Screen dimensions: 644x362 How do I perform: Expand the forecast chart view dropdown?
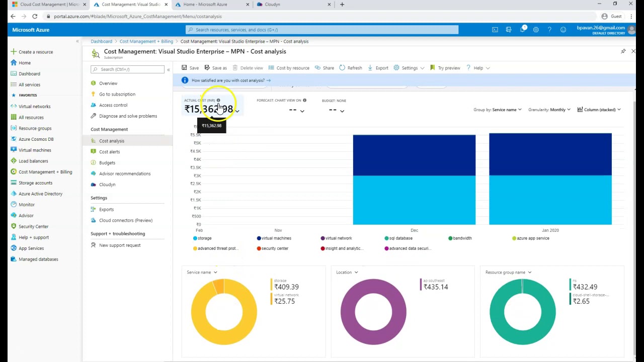(302, 111)
